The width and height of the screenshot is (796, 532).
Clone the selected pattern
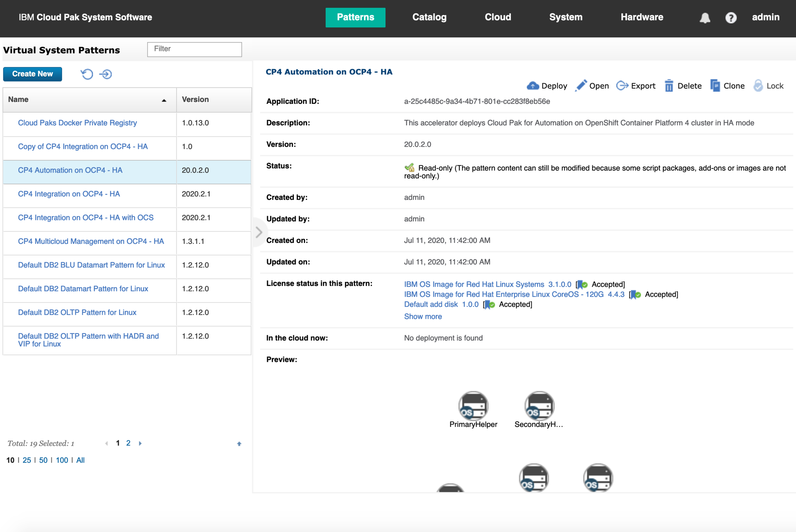coord(715,86)
